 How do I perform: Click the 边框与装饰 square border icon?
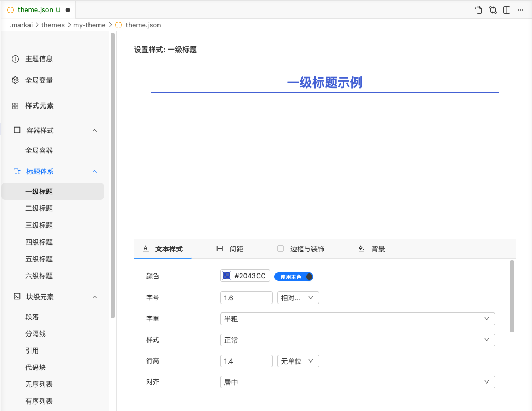coord(281,249)
